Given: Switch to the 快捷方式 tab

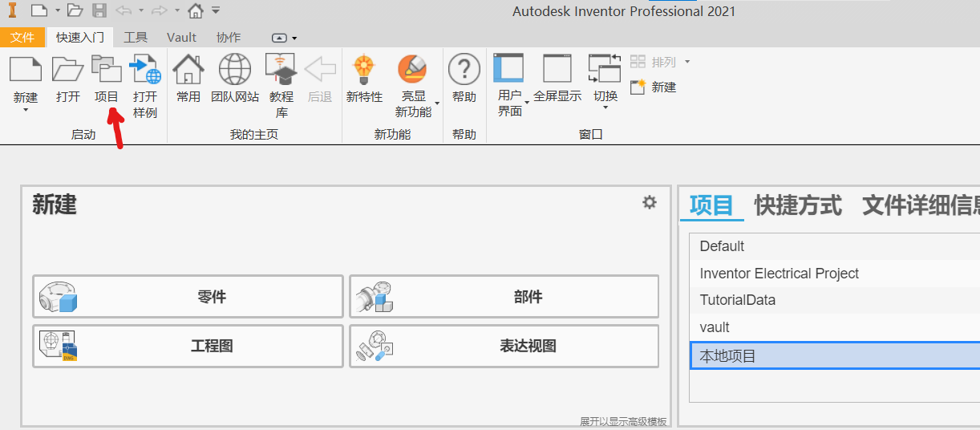Looking at the screenshot, I should (798, 205).
